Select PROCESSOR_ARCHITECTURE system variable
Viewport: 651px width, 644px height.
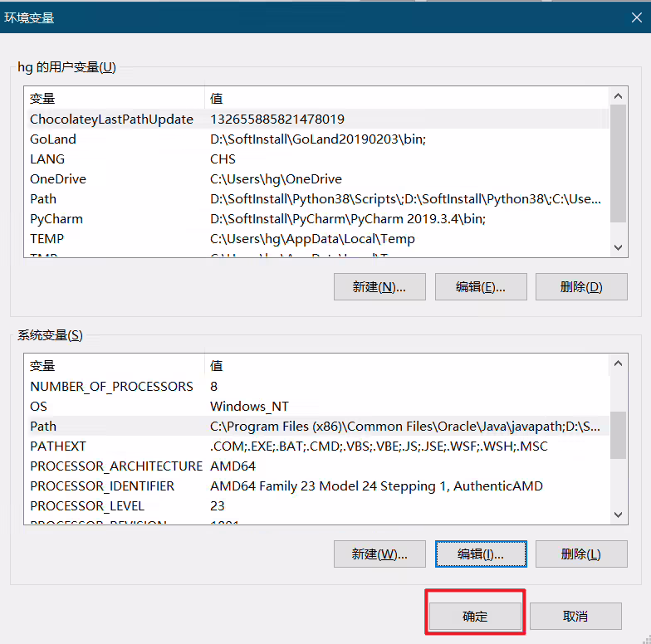click(x=317, y=466)
